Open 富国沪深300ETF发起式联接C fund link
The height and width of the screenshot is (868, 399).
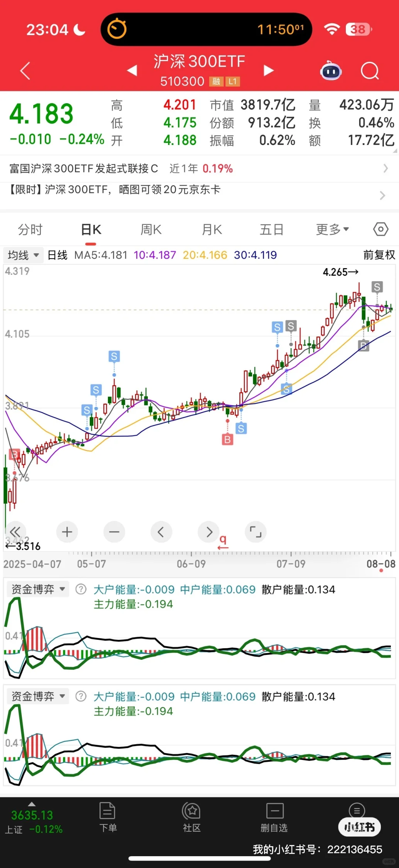83,169
